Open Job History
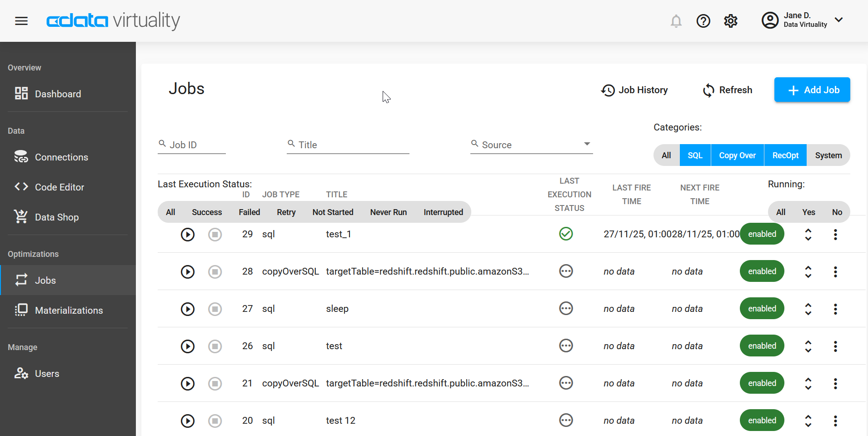868x436 pixels. [x=634, y=90]
